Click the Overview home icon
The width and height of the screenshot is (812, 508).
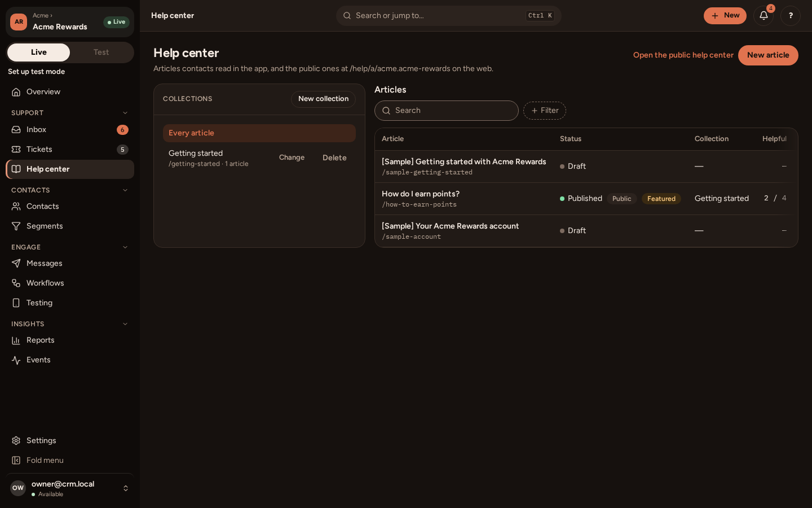point(16,92)
